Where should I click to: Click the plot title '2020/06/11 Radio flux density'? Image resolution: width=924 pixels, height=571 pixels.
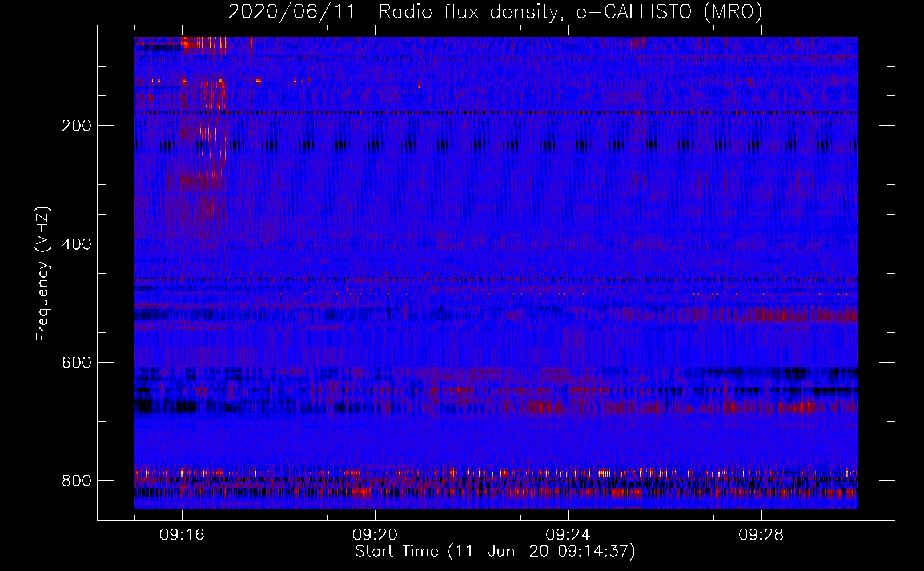[495, 12]
